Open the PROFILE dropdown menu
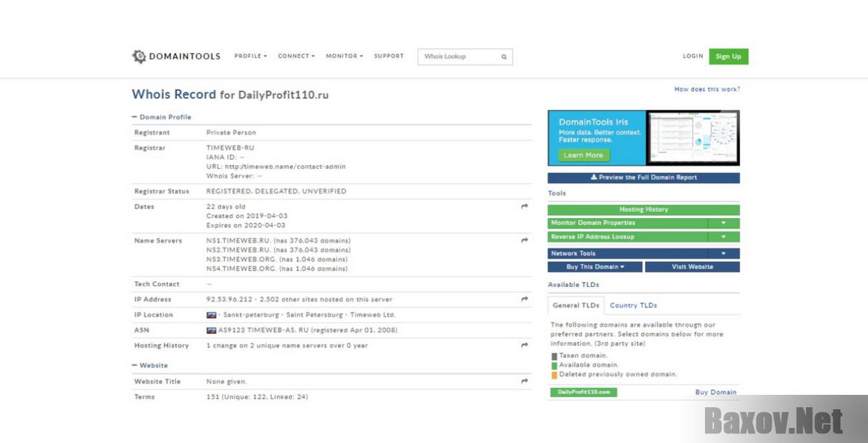 coord(251,56)
